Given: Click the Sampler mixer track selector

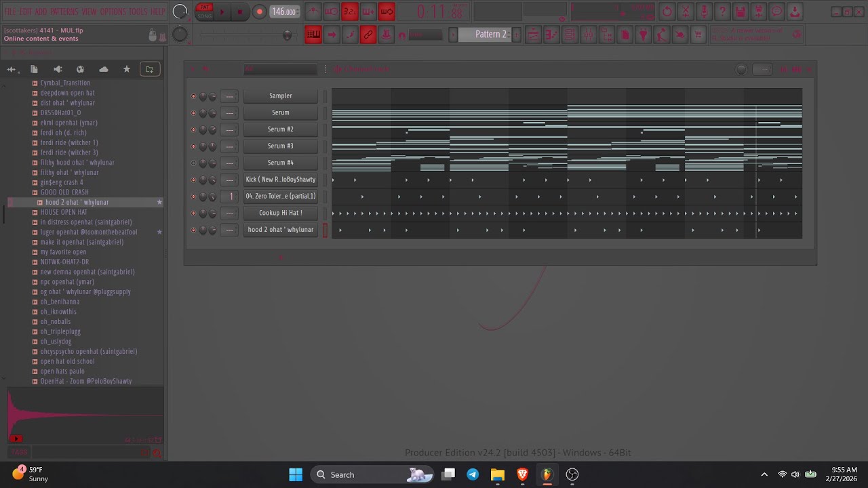Looking at the screenshot, I should (230, 96).
